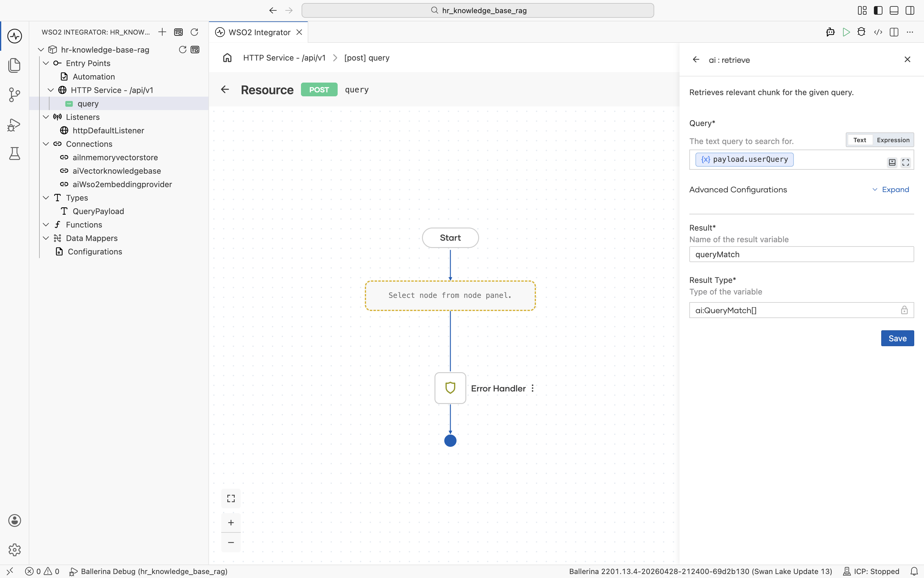This screenshot has width=924, height=578.
Task: Customize editor layout icon
Action: tap(862, 10)
